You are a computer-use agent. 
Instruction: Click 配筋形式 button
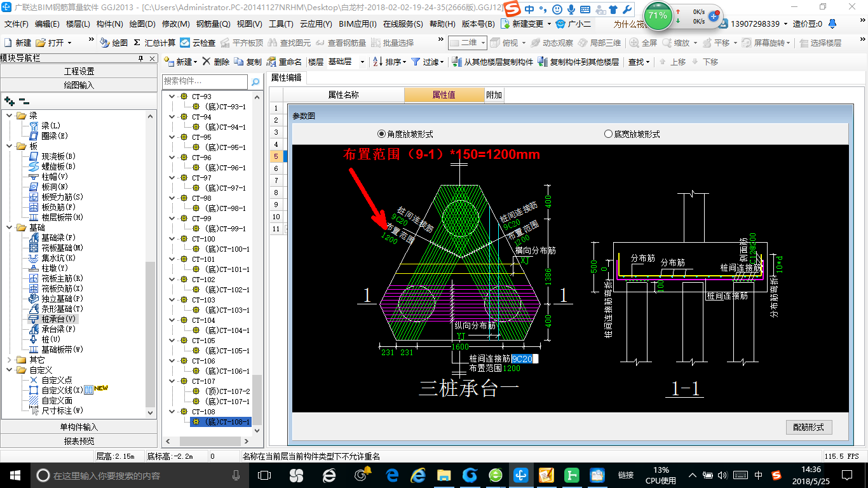(809, 428)
